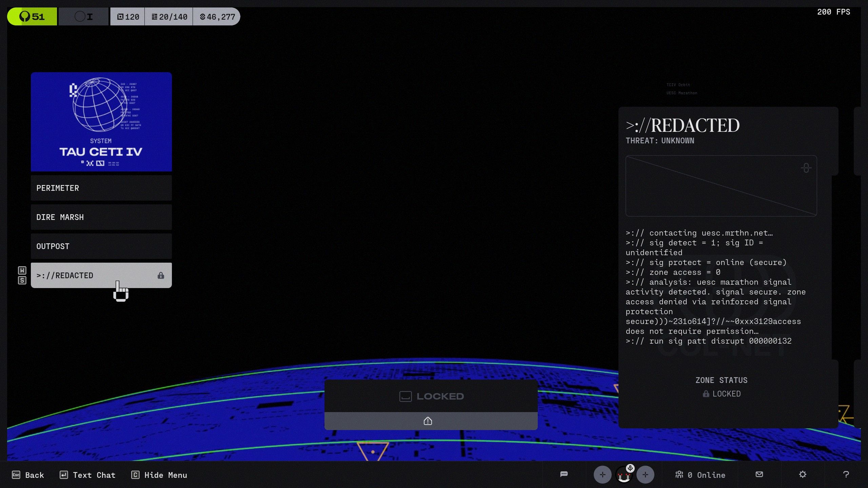Viewport: 868px width, 488px height.
Task: Toggle the microphone badge on the avatar
Action: 630,468
